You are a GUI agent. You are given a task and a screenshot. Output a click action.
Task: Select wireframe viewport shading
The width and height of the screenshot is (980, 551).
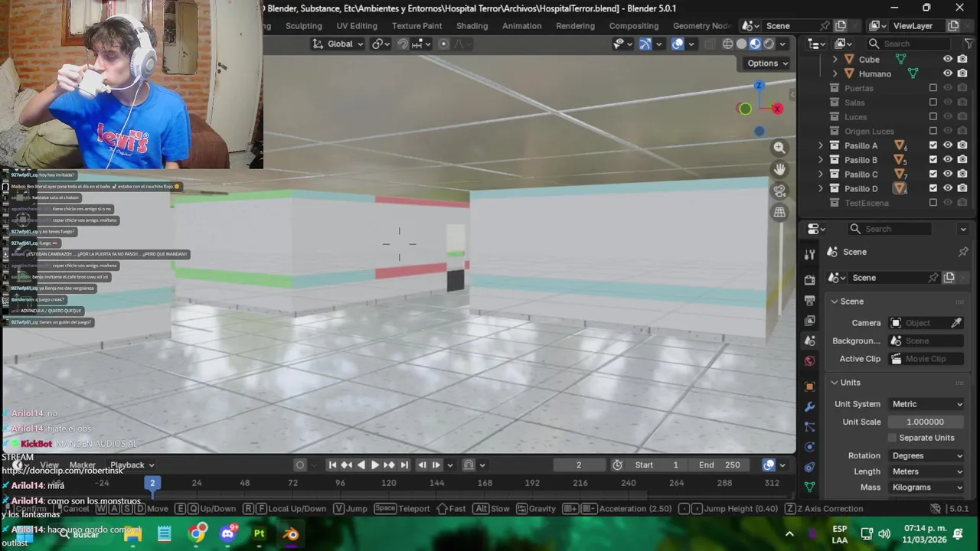coord(727,44)
